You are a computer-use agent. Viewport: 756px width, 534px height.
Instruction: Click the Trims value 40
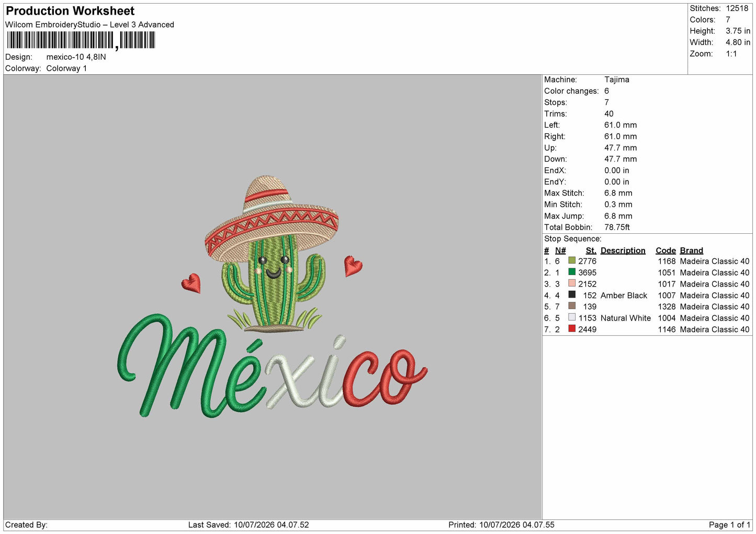[609, 114]
